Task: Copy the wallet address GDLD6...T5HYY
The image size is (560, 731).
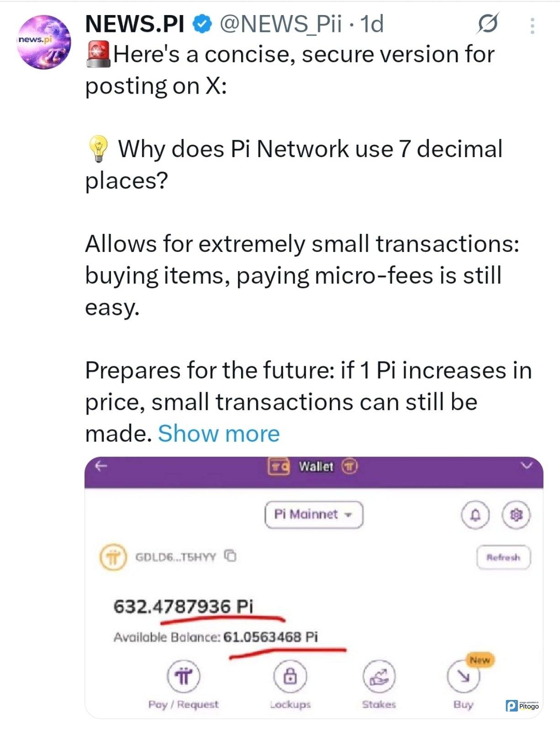Action: (x=231, y=556)
